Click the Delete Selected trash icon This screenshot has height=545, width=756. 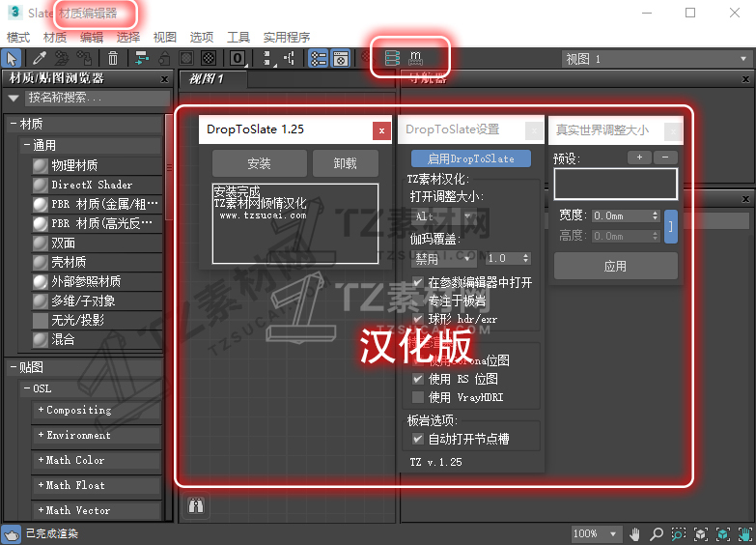click(112, 58)
